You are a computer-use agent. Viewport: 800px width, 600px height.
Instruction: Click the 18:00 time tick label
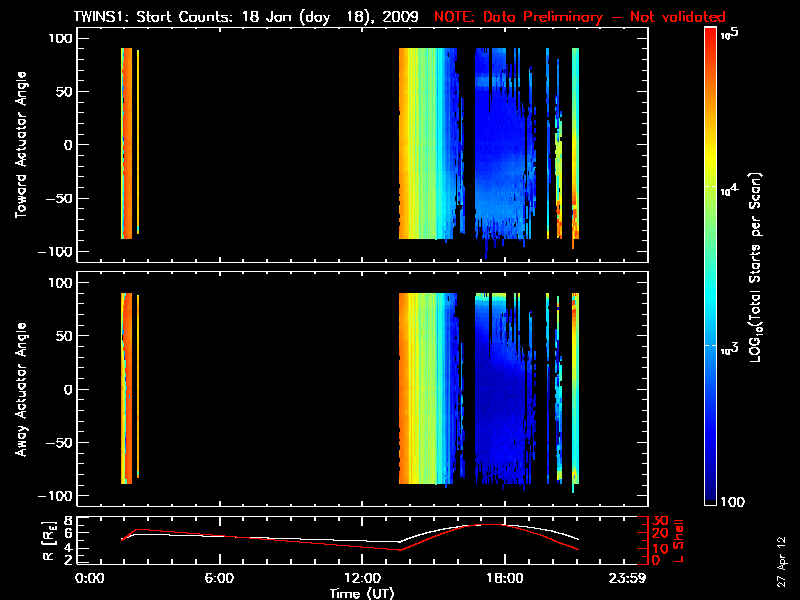tap(503, 579)
